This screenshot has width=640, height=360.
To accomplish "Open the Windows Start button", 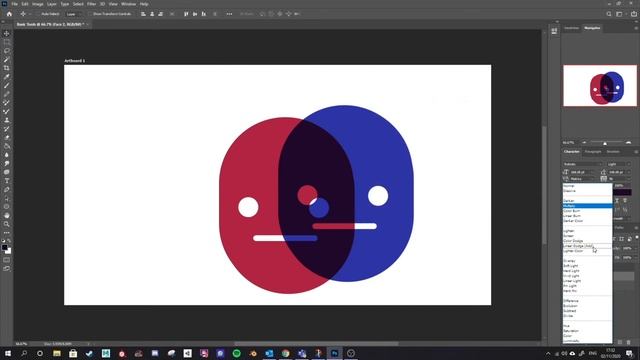I will point(8,353).
